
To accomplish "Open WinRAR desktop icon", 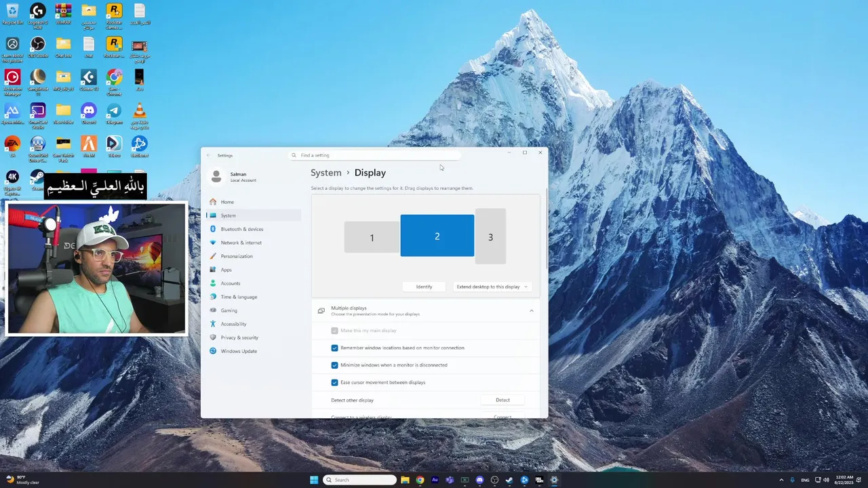I will click(x=63, y=14).
